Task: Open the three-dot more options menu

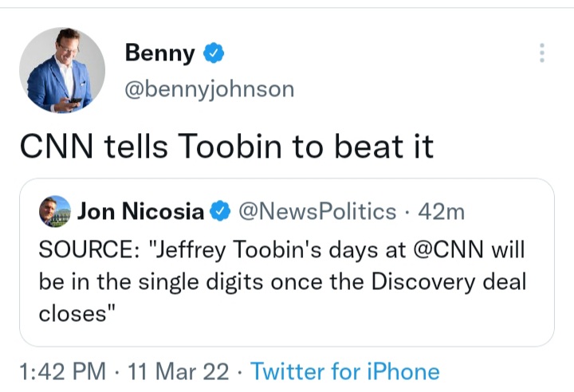Action: [x=542, y=53]
